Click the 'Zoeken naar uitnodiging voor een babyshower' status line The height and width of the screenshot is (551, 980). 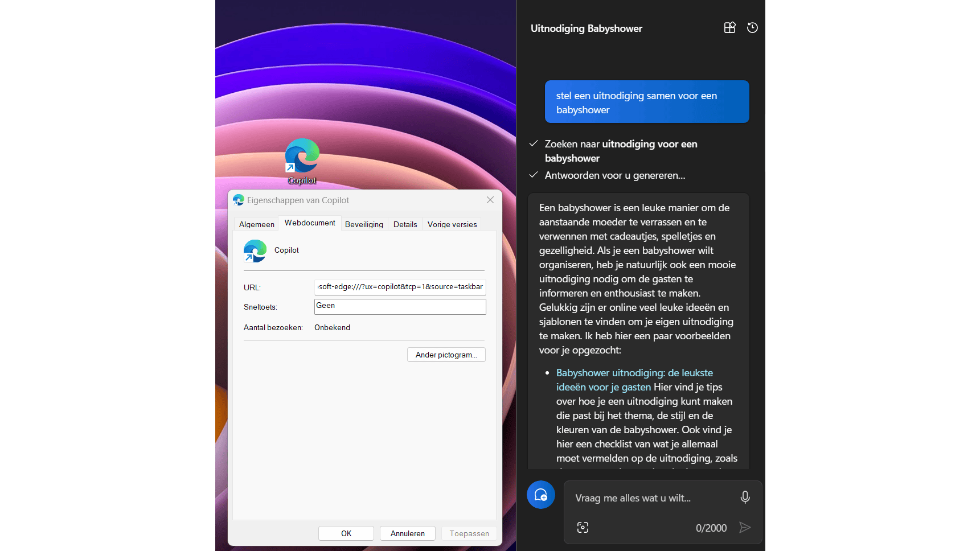pos(621,151)
